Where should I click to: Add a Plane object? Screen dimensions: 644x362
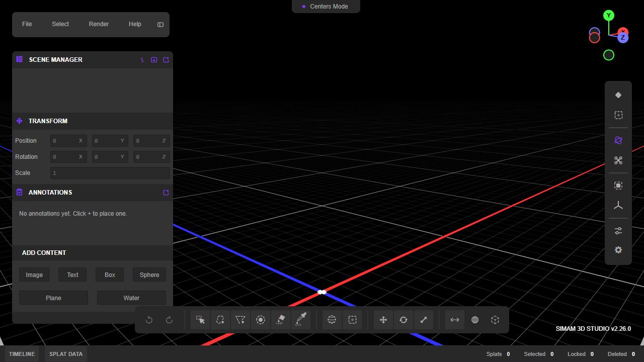coord(53,298)
